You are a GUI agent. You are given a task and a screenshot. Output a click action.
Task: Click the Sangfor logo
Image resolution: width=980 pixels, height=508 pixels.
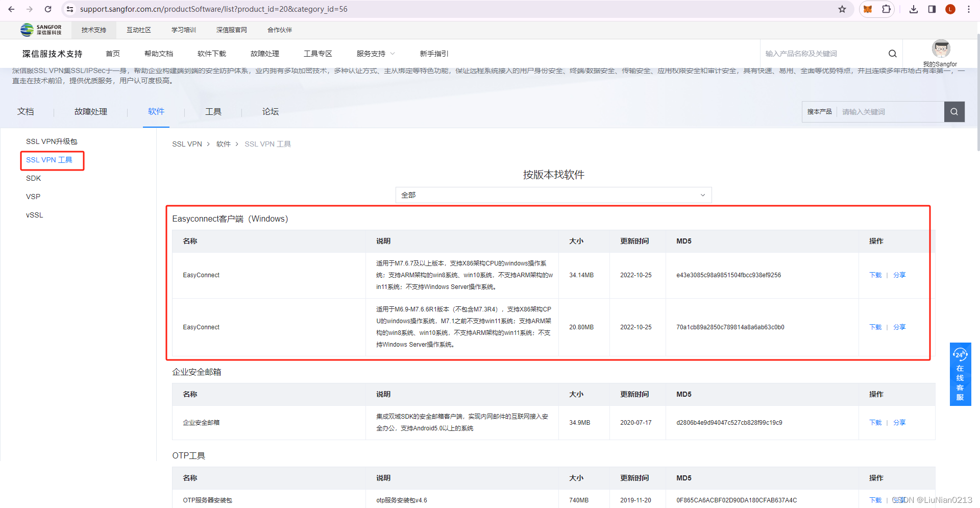(x=41, y=30)
